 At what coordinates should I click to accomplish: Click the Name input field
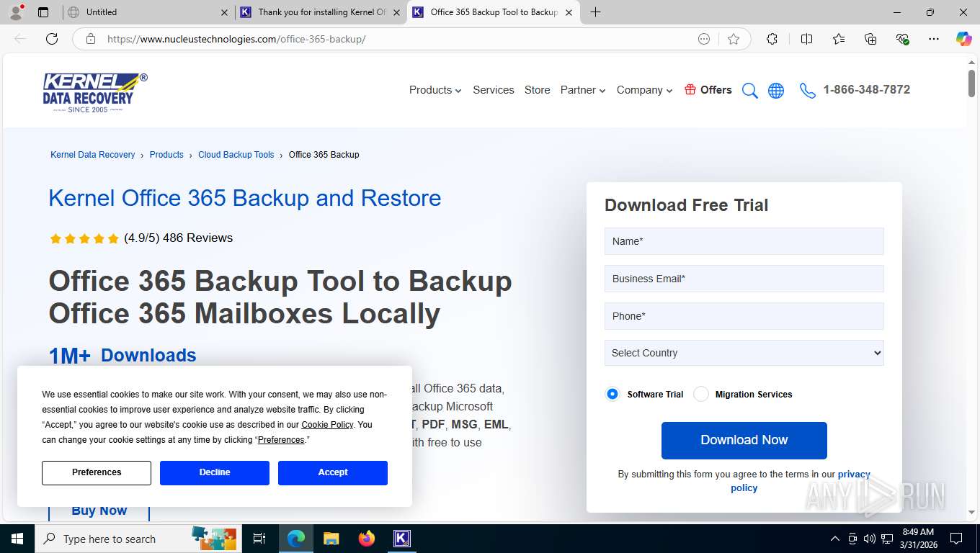pos(744,241)
